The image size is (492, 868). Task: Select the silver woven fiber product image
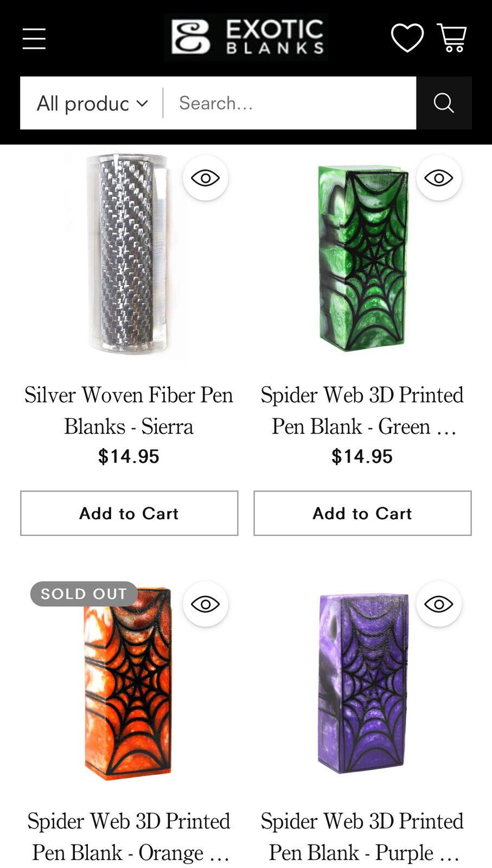(x=129, y=254)
